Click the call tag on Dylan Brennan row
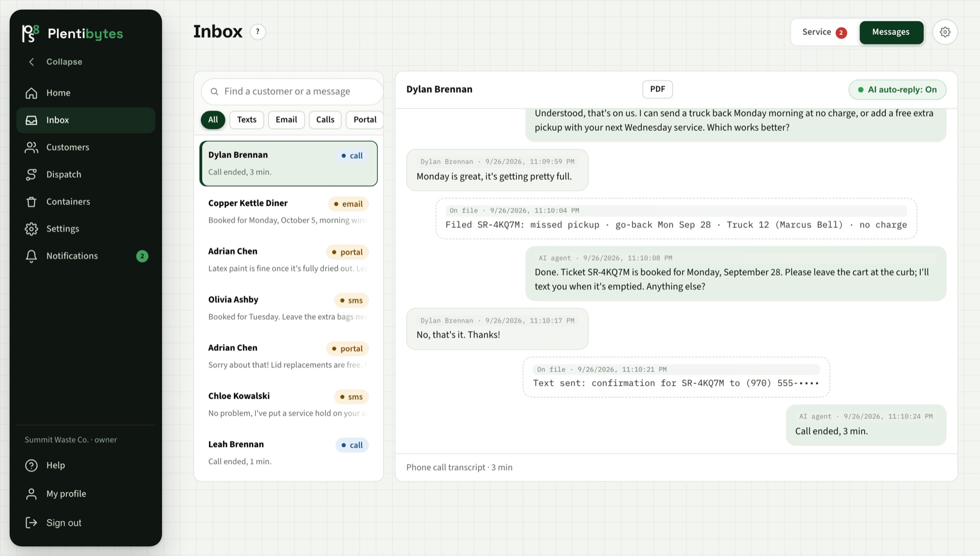This screenshot has width=980, height=556. (352, 156)
